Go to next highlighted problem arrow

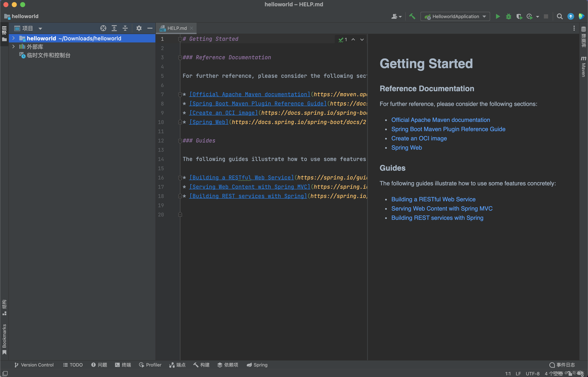coord(362,40)
